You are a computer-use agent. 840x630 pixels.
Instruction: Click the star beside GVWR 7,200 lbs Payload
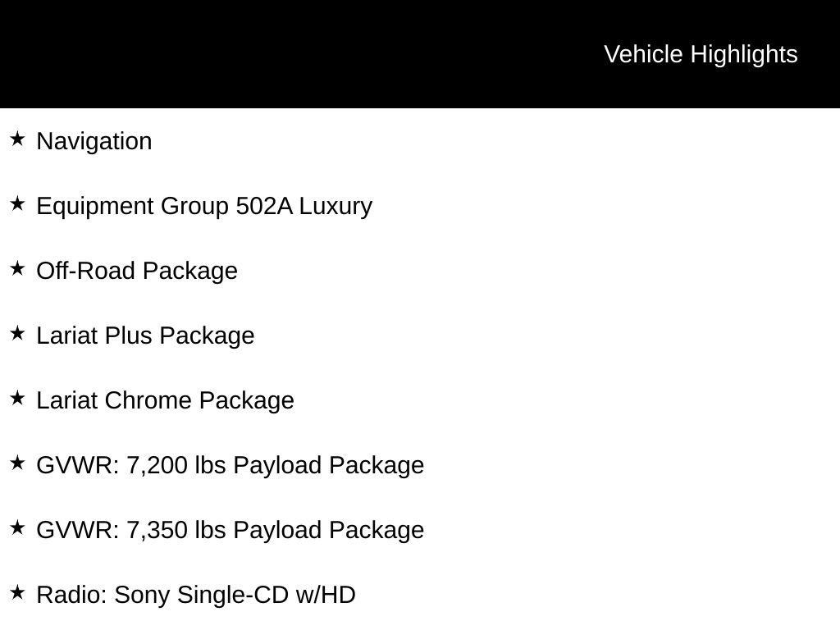17,463
